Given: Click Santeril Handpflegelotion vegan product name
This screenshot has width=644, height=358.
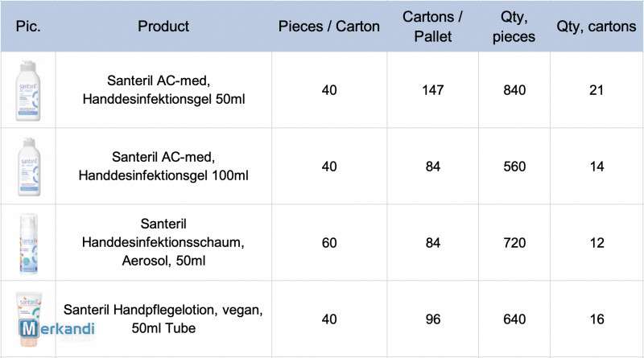Looking at the screenshot, I should point(163,319).
